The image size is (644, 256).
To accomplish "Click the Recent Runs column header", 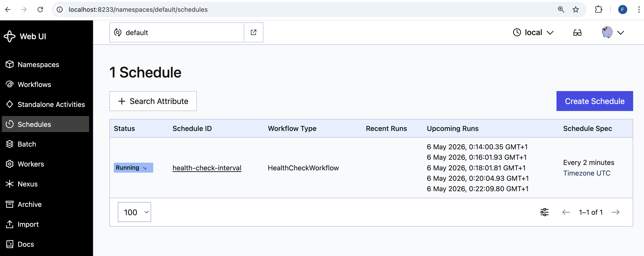I will (386, 128).
